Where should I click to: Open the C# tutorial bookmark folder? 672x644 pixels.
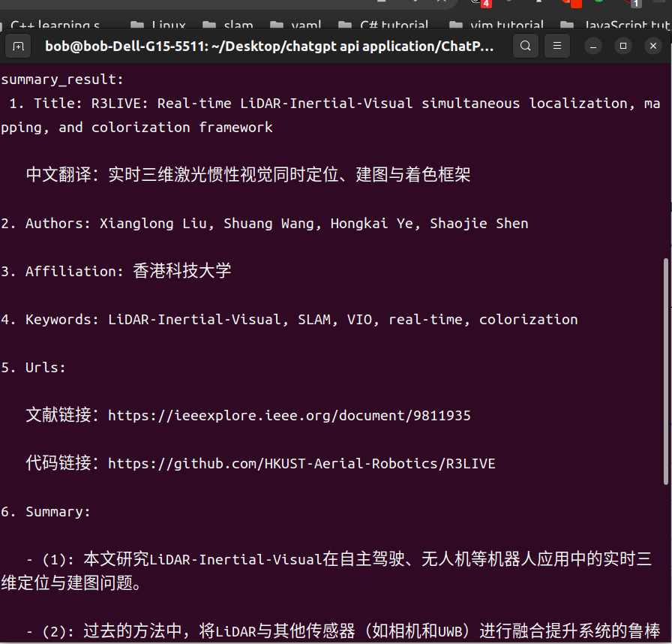(383, 25)
